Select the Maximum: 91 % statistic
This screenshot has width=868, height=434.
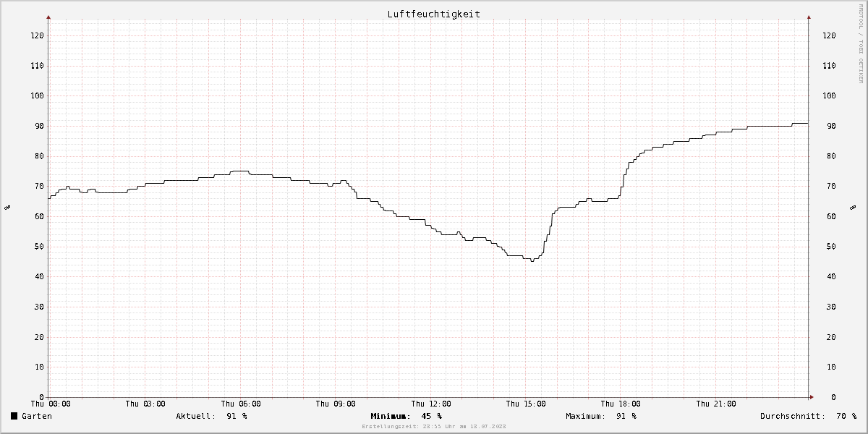coord(601,416)
